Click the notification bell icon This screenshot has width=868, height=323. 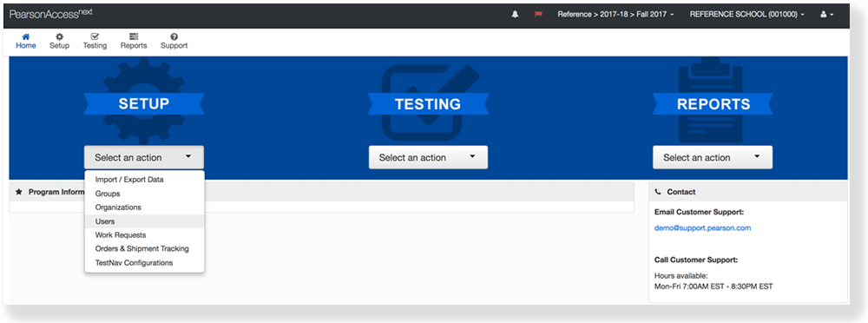point(515,15)
